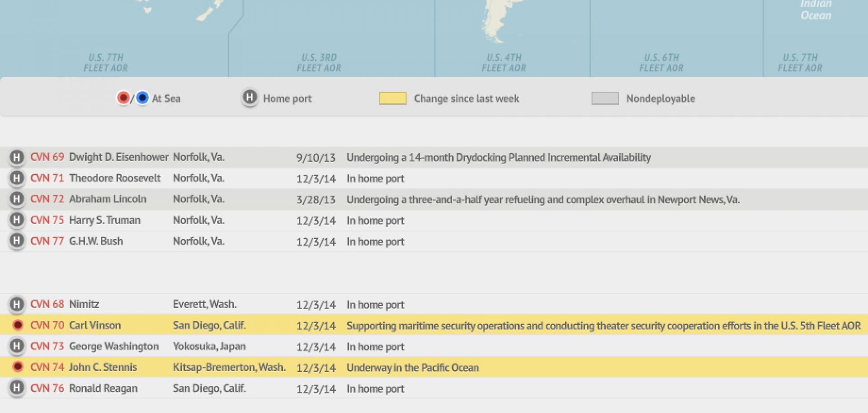Viewport: 868px width, 413px height.
Task: Click the ship name George Washington
Action: tap(114, 346)
